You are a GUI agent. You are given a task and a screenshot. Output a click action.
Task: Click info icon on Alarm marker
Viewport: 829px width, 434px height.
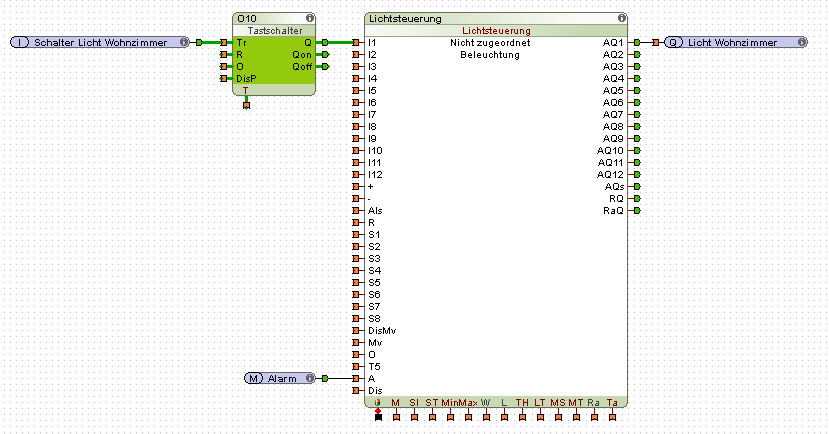coord(310,378)
